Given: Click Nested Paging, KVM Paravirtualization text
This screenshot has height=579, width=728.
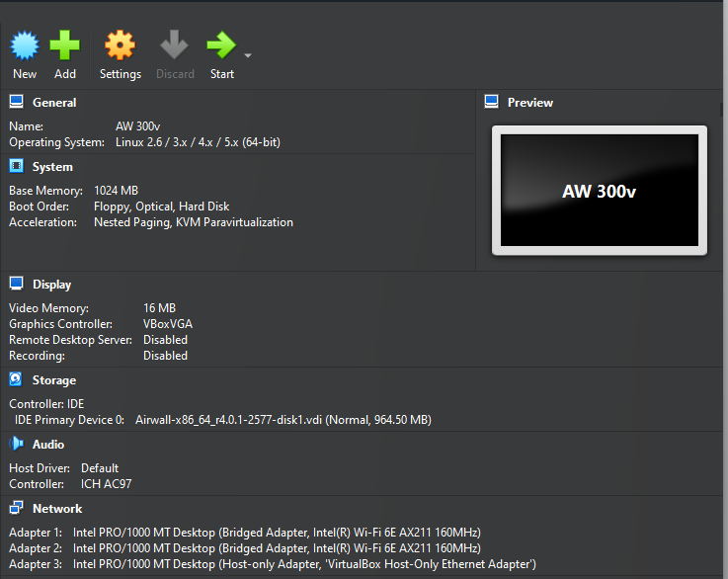Looking at the screenshot, I should point(194,222).
